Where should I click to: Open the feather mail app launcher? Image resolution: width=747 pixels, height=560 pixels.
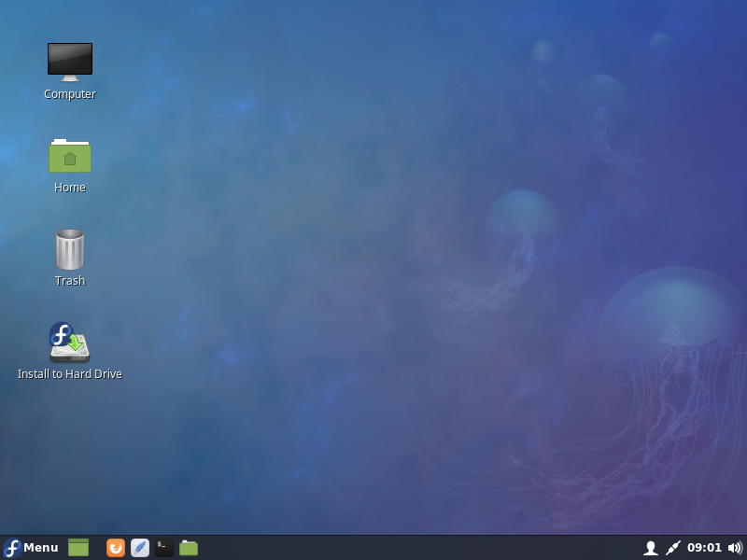(x=140, y=548)
